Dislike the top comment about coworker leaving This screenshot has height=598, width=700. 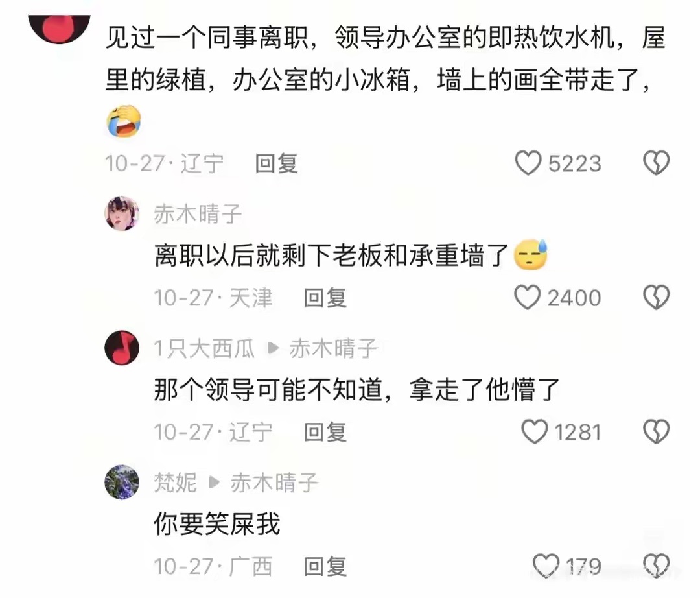(x=656, y=163)
